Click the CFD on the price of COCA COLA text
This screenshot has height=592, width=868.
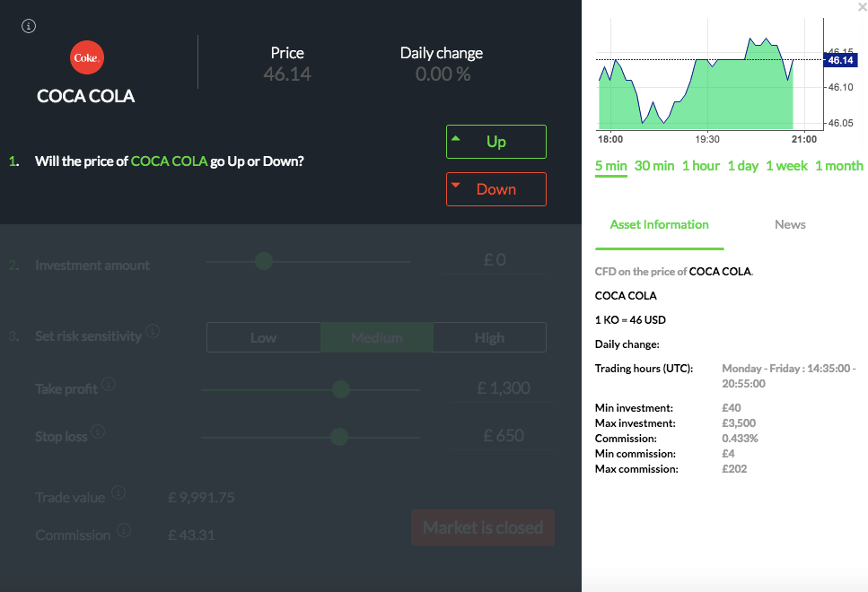point(674,272)
